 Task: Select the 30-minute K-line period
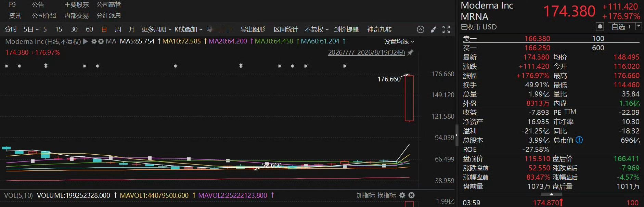tap(74, 29)
